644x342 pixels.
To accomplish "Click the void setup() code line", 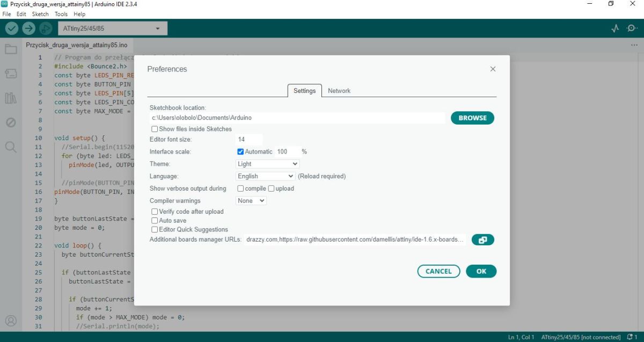I will (79, 138).
